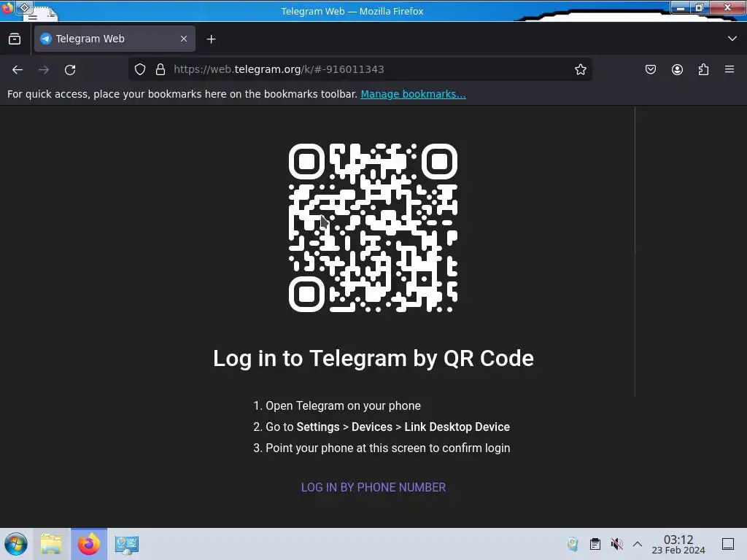Screen dimensions: 747x560
Task: Save page to Pocket
Action: click(x=650, y=69)
